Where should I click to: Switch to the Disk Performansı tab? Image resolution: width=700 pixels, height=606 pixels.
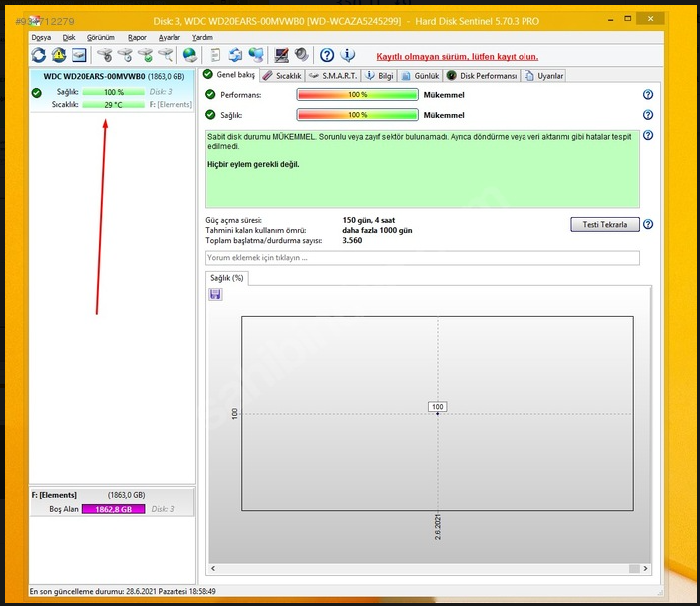(x=482, y=76)
